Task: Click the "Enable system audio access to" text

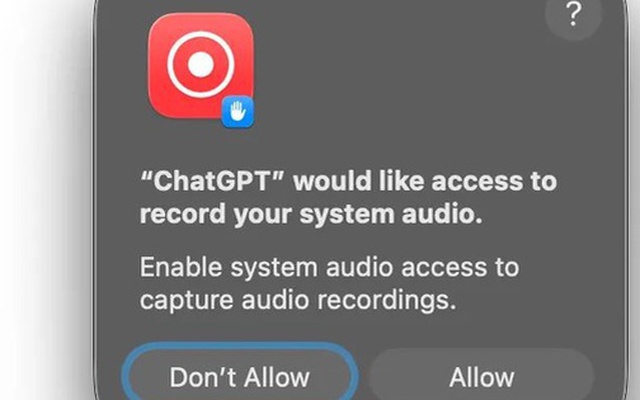Action: tap(329, 267)
